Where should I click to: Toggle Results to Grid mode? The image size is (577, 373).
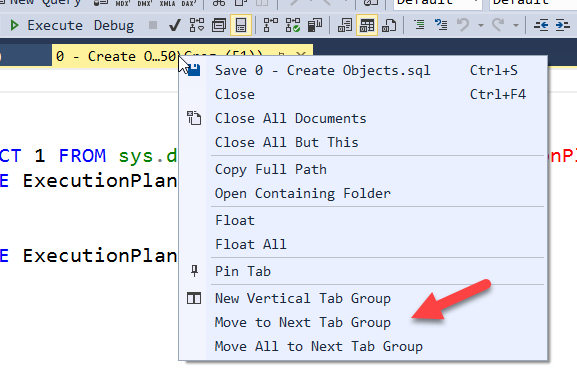tap(367, 25)
